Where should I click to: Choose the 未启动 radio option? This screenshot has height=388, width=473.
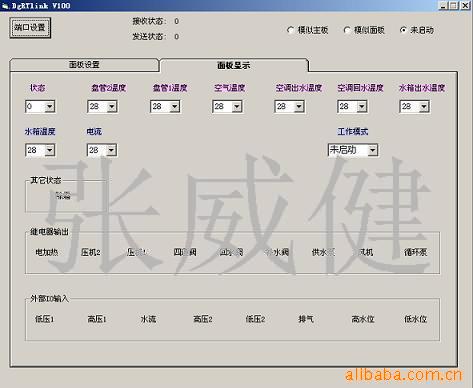pyautogui.click(x=417, y=30)
